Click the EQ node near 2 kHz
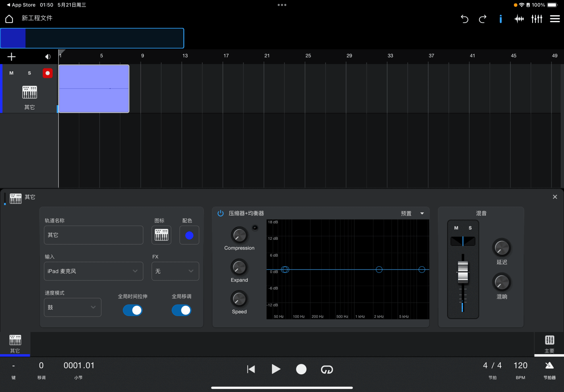The image size is (564, 392). pos(379,270)
